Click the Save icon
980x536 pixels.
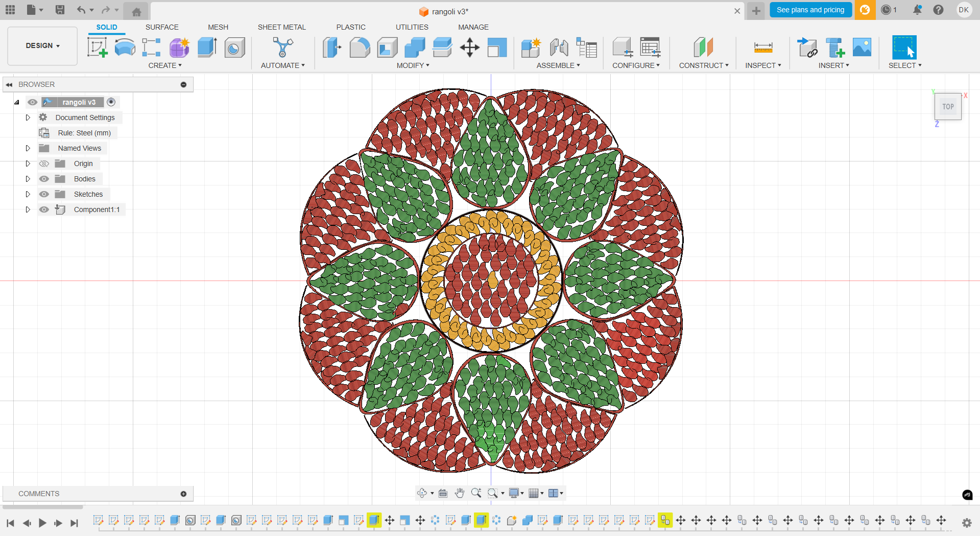[60, 10]
